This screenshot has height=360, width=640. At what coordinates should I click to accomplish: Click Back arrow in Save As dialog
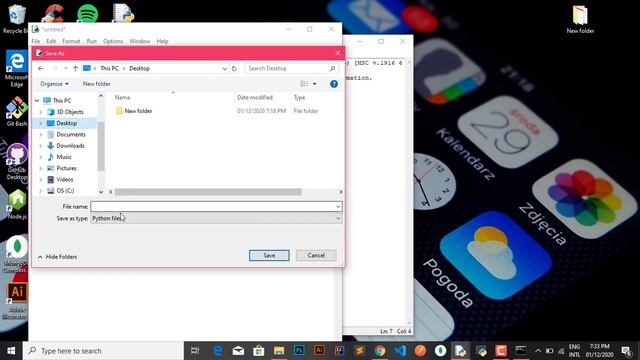coord(41,69)
